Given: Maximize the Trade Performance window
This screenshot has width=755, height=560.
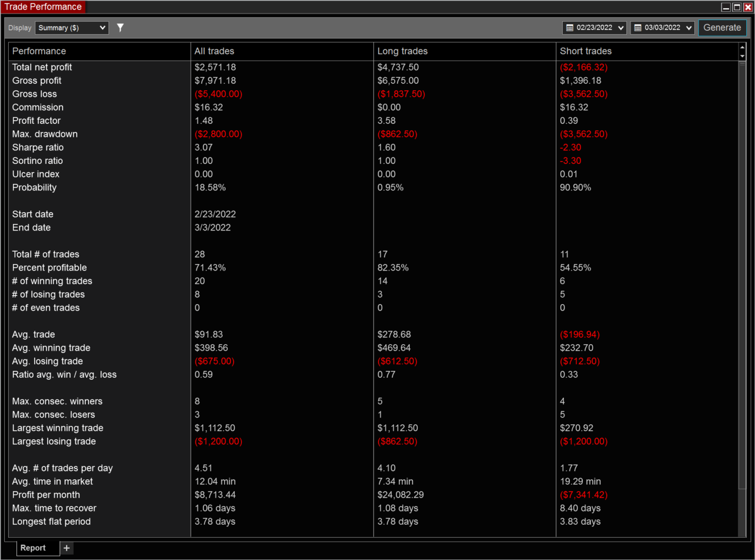Looking at the screenshot, I should [737, 7].
